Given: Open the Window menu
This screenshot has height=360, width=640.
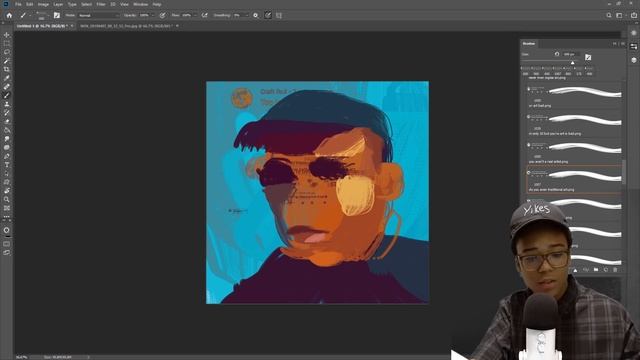Looking at the screenshot, I should point(141,4).
